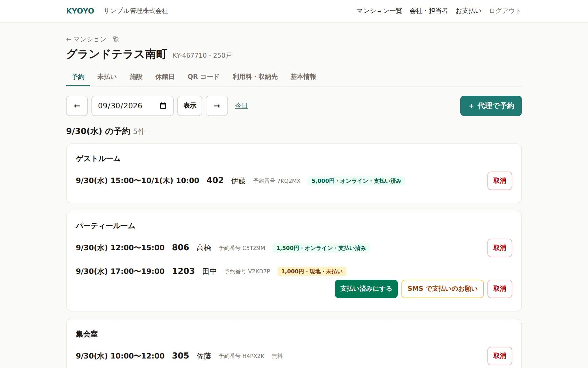
Task: Click the next day arrow button
Action: 217,106
